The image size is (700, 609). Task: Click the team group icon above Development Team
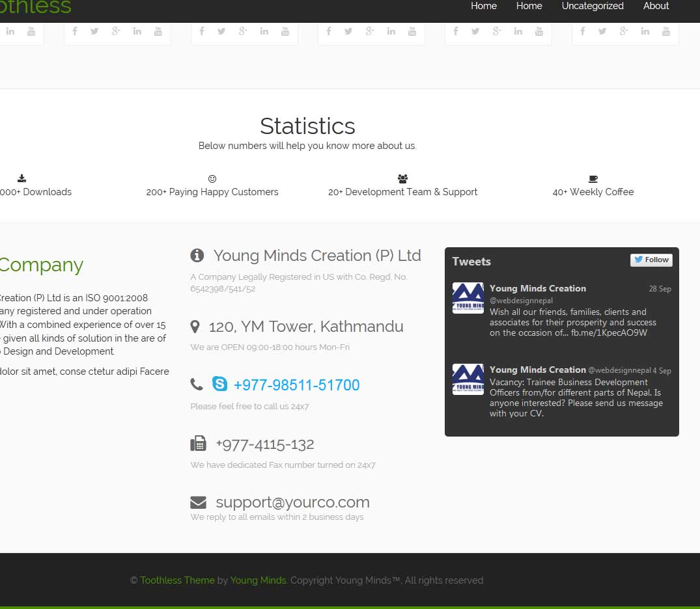click(x=402, y=179)
